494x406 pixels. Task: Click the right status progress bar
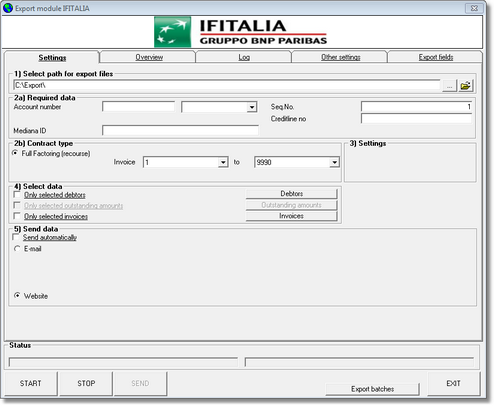click(359, 362)
